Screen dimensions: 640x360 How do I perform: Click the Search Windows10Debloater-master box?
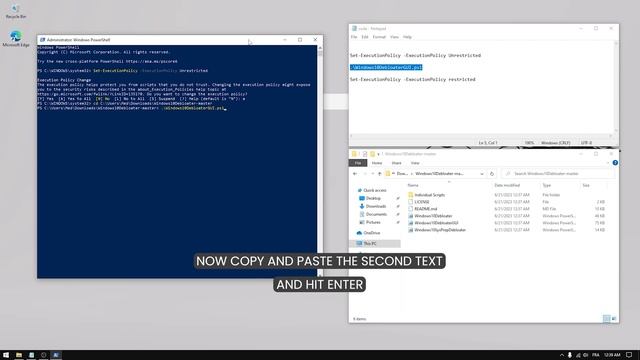tap(558, 173)
